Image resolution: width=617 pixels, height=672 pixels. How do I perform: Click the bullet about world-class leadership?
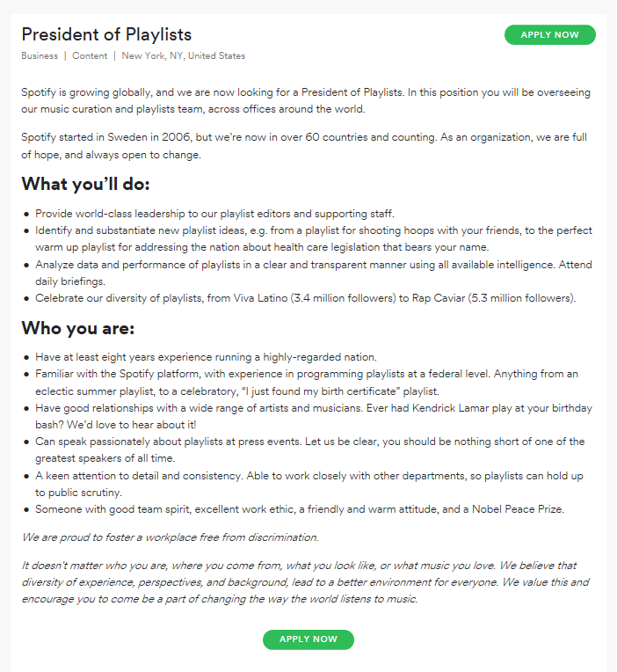(x=215, y=214)
